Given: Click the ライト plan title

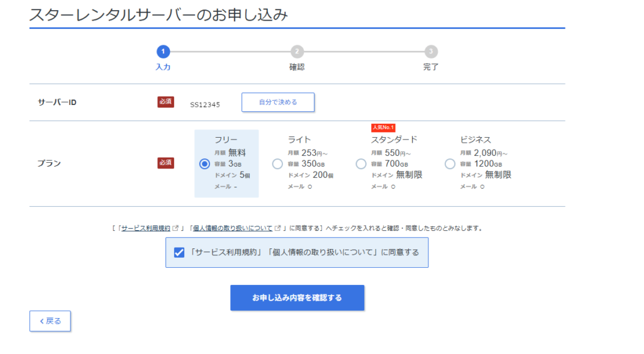Looking at the screenshot, I should coord(299,140).
